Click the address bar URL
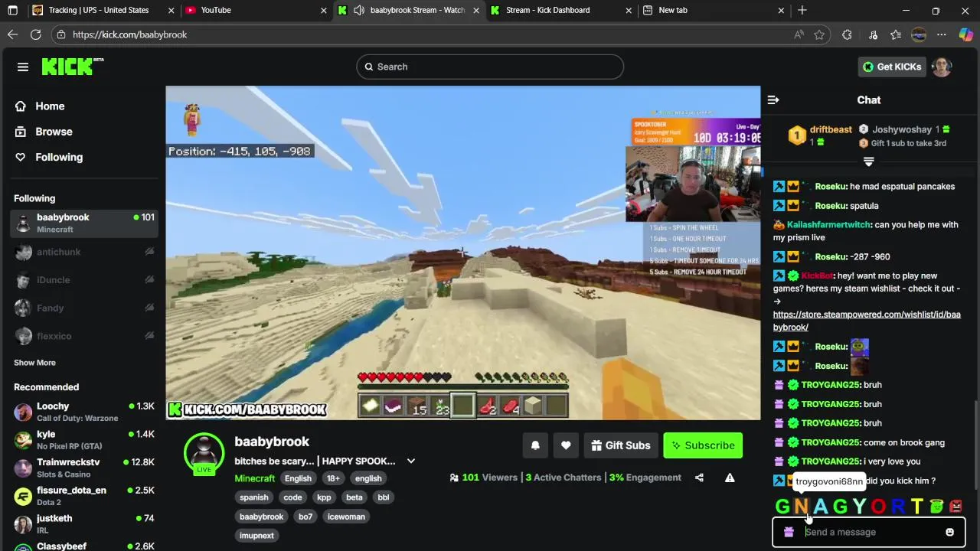The height and width of the screenshot is (551, 980). [x=129, y=34]
